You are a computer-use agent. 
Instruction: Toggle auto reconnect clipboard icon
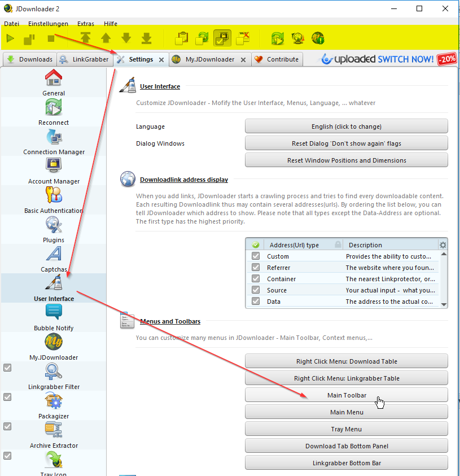[202, 38]
